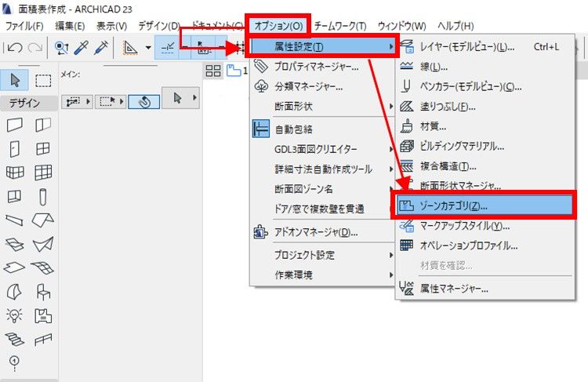Open the デザイン(D) menu

(159, 26)
